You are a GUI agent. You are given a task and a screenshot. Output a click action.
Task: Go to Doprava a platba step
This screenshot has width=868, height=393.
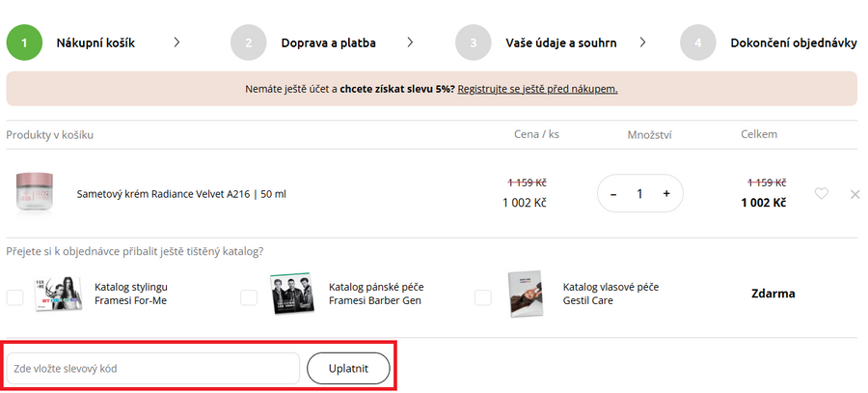point(328,42)
